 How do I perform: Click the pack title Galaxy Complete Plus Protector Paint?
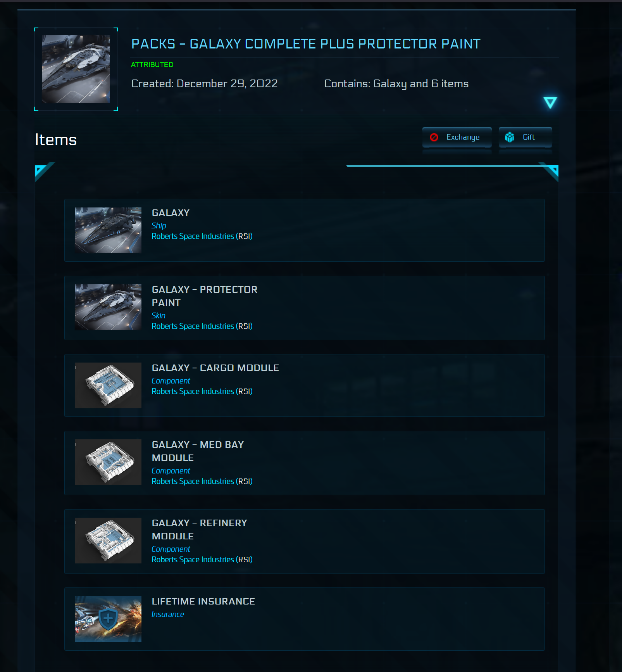point(306,44)
